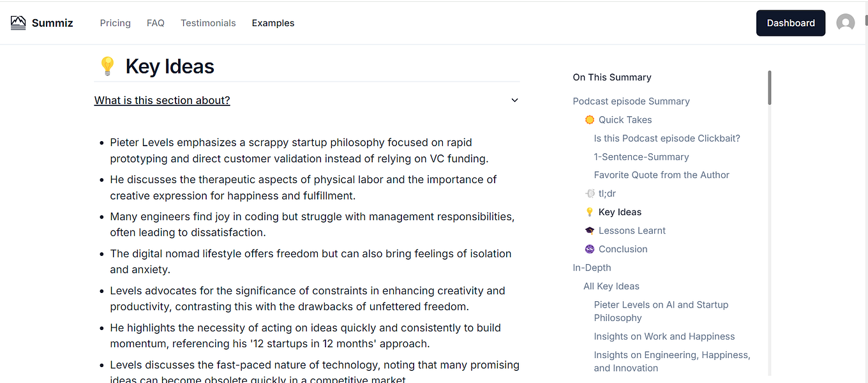
Task: Expand the chevron next to section description
Action: pyautogui.click(x=514, y=100)
